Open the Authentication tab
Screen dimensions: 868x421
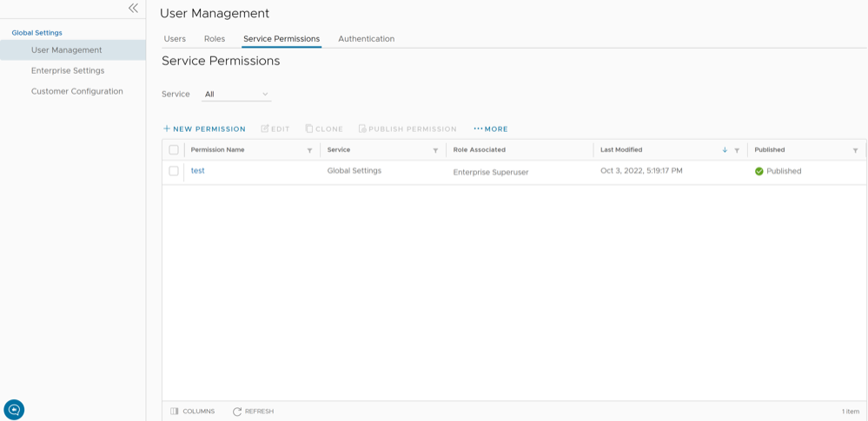(366, 39)
